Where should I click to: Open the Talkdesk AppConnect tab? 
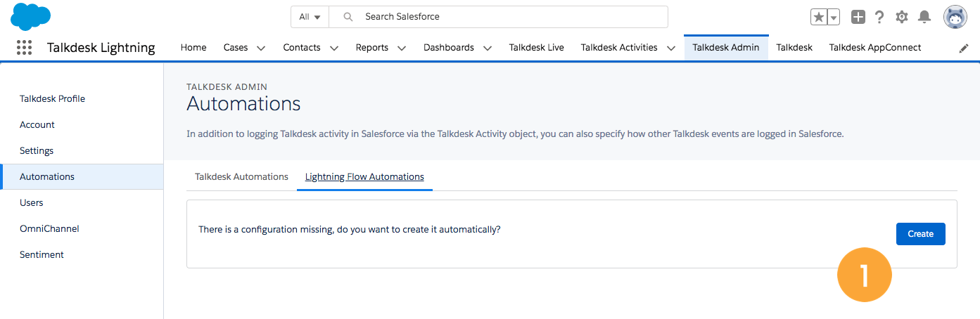875,48
